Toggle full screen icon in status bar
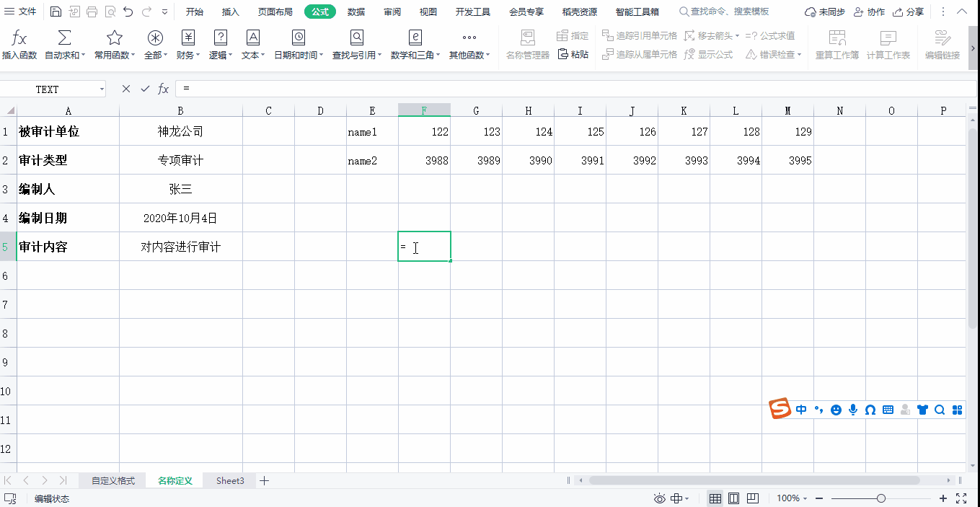This screenshot has height=507, width=980. [x=961, y=498]
